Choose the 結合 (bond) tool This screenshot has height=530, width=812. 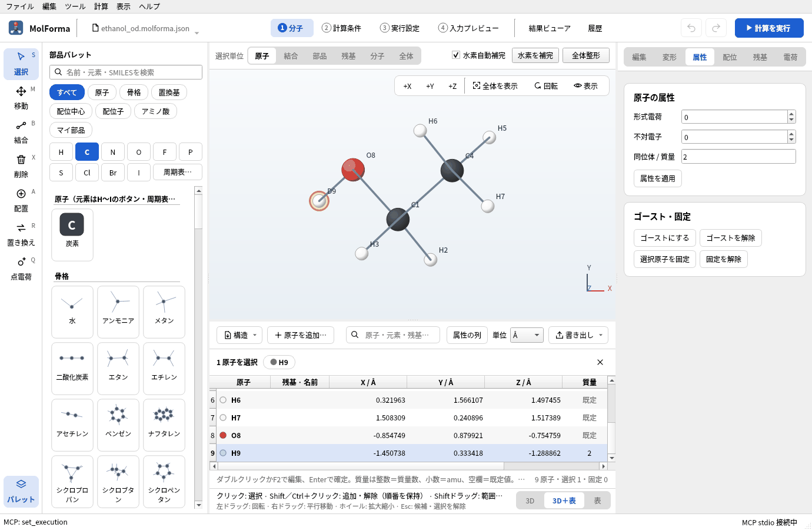click(x=21, y=132)
